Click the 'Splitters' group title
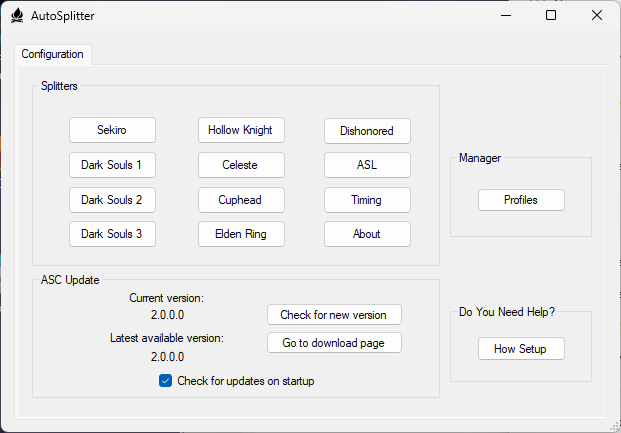 tap(59, 86)
